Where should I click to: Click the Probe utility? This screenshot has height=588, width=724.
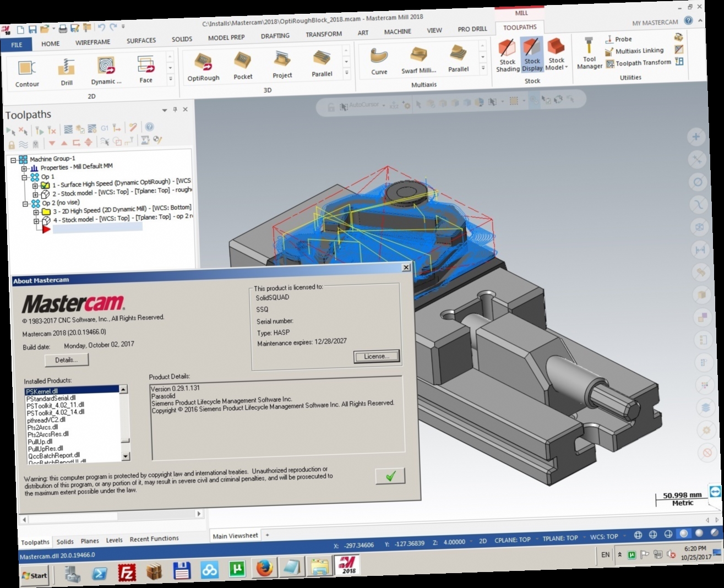pos(618,39)
